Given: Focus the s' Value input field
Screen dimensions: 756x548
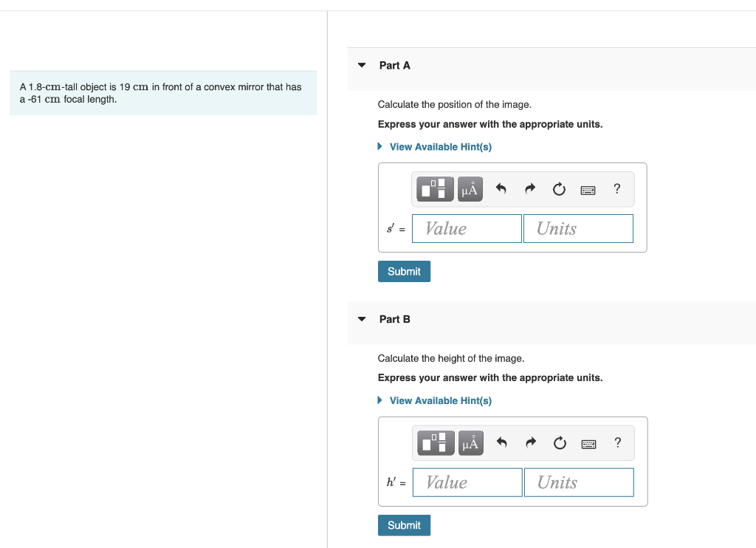Looking at the screenshot, I should click(x=467, y=229).
